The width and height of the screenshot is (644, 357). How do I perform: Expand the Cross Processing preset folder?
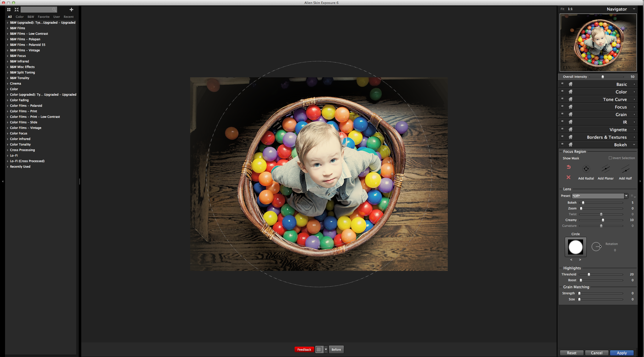click(x=8, y=150)
